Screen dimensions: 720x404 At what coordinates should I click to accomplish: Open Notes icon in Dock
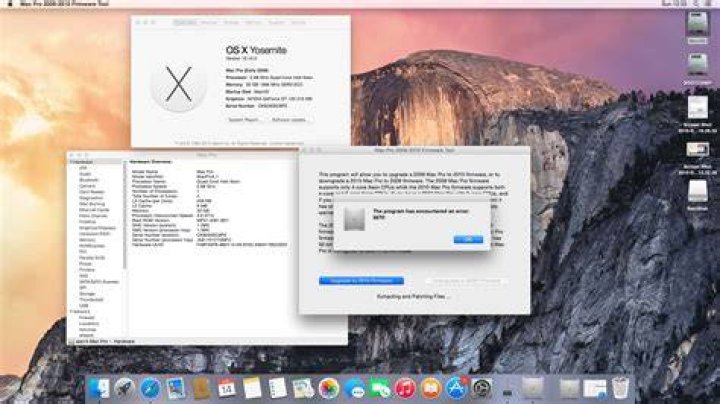[252, 389]
